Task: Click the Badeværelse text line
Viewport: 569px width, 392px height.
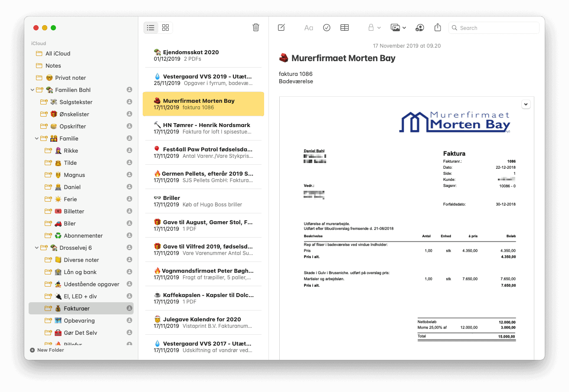Action: click(296, 81)
